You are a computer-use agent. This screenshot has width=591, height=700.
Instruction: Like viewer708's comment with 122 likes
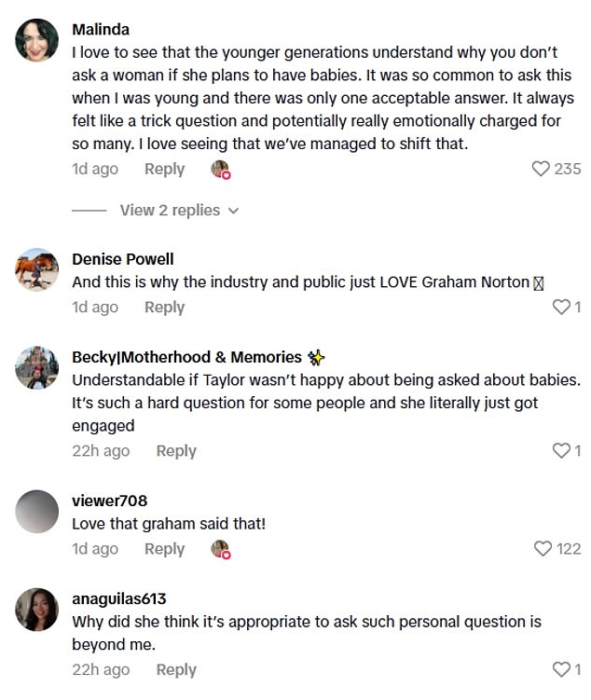click(543, 549)
